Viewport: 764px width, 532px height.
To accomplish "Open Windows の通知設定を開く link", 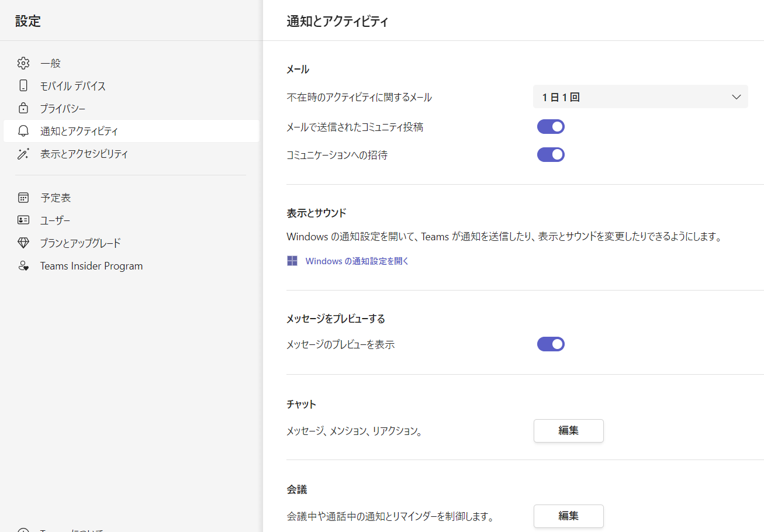I will click(357, 261).
